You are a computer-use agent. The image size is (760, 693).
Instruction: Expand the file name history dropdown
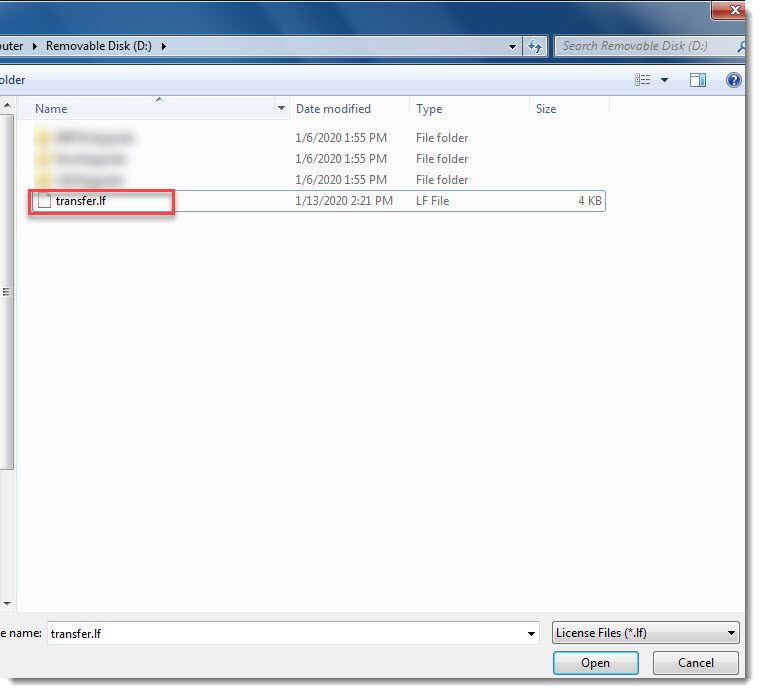tap(531, 633)
